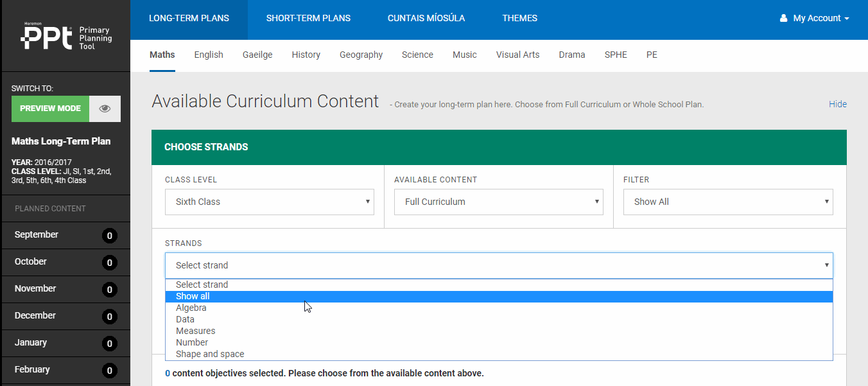Screen dimensions: 868x386
Task: Open September planned content
Action: 37,235
